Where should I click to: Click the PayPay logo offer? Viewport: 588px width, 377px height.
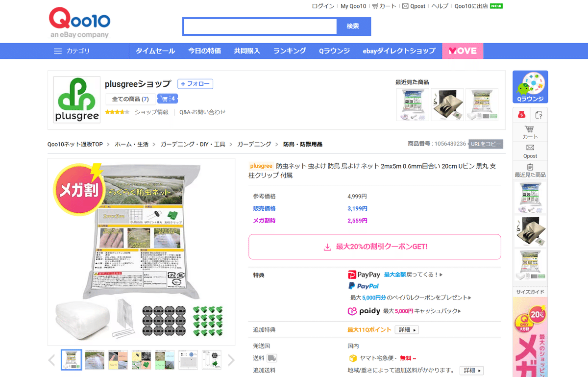[364, 275]
